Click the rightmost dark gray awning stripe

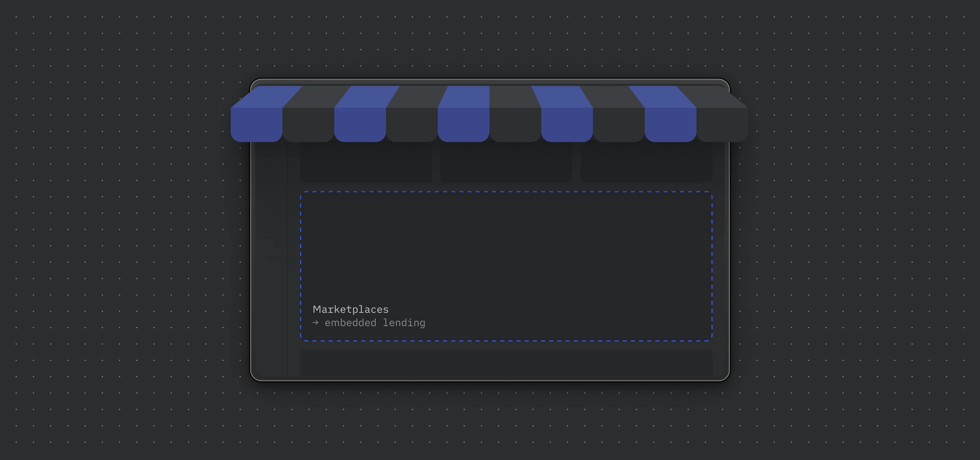click(x=722, y=124)
